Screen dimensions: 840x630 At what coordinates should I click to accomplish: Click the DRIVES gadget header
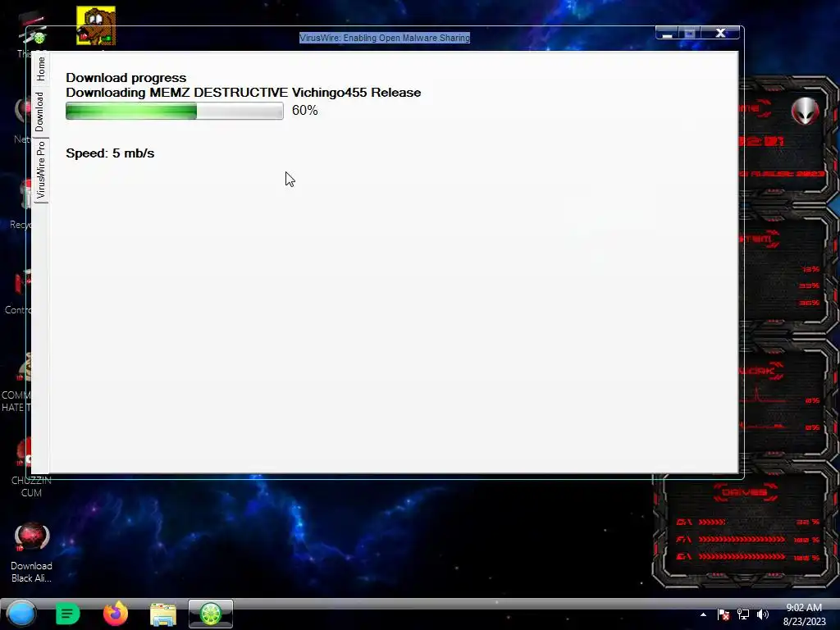[x=745, y=492]
